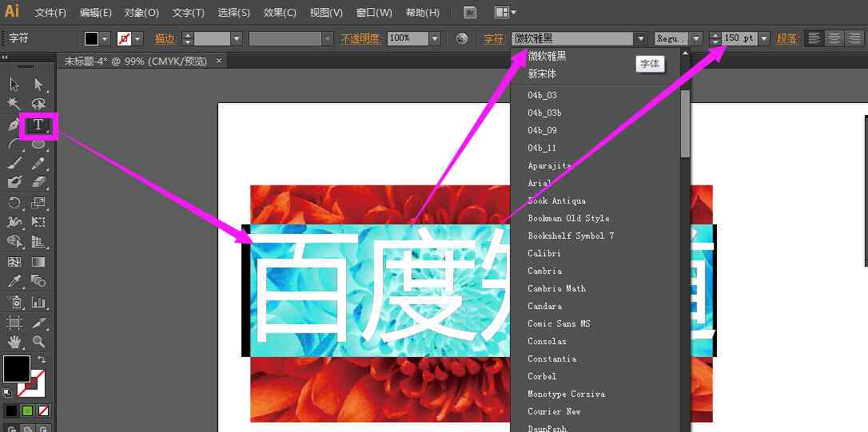Open the stroke color dropdown arrow
Viewport: 868px width, 432px height.
tap(137, 38)
